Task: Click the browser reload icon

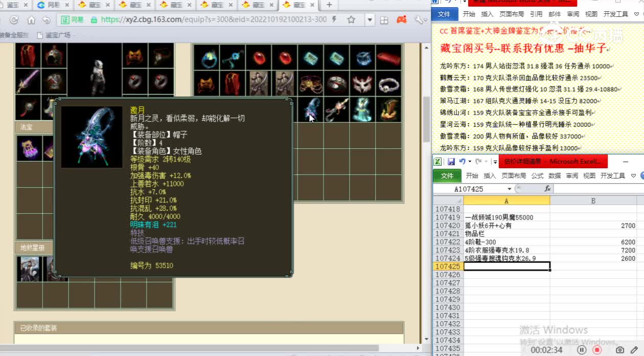Action: click(14, 20)
